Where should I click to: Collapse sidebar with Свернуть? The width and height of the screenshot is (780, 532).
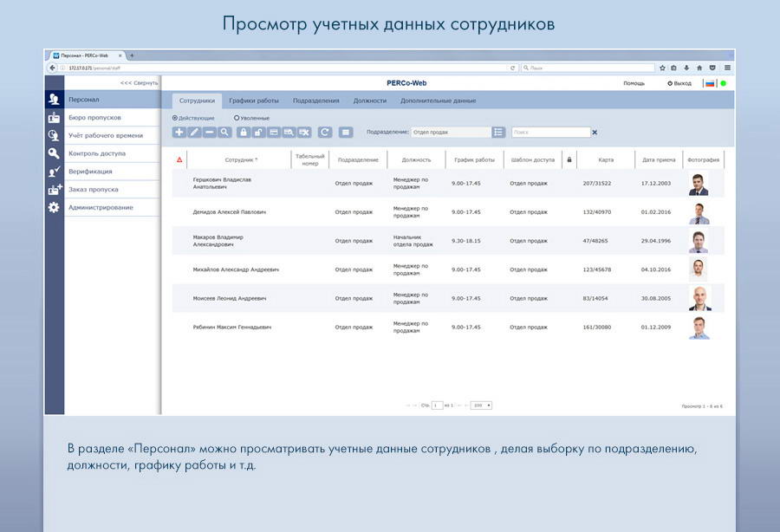click(x=139, y=83)
